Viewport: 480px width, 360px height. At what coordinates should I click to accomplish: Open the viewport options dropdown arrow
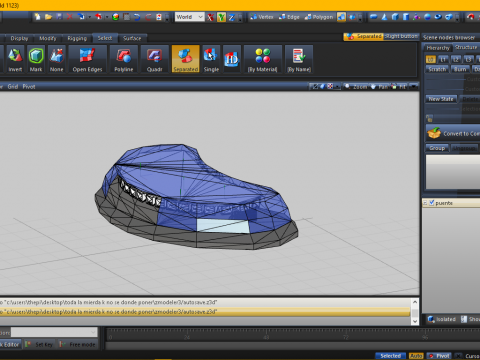pyautogui.click(x=414, y=87)
